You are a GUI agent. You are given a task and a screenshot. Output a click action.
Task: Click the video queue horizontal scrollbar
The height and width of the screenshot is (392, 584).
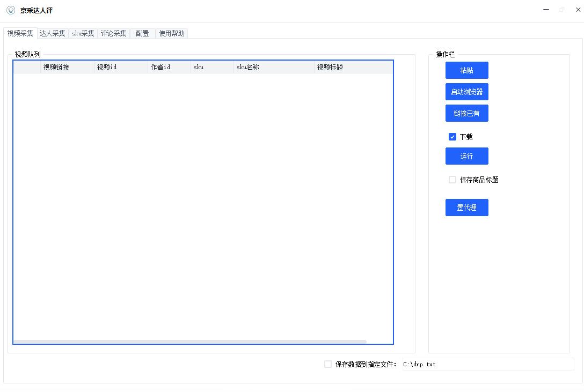tap(190, 342)
